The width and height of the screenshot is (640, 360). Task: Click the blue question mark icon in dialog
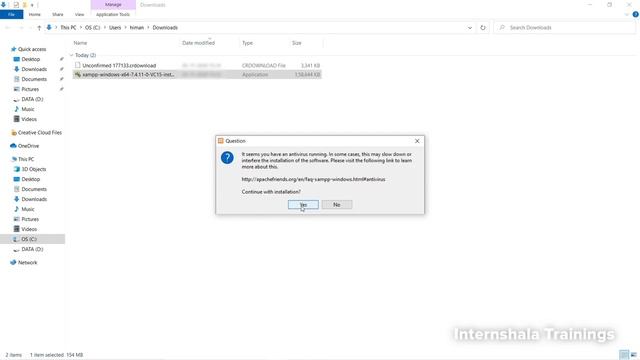click(227, 158)
